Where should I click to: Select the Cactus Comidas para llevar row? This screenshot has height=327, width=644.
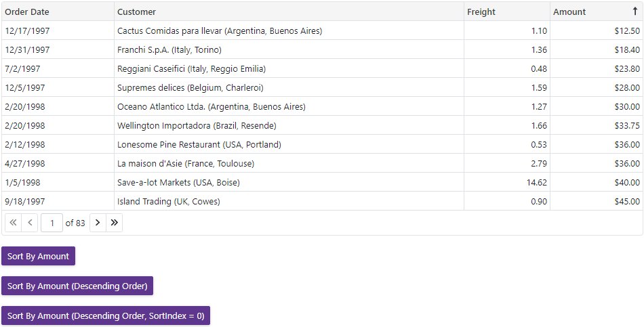pyautogui.click(x=219, y=30)
